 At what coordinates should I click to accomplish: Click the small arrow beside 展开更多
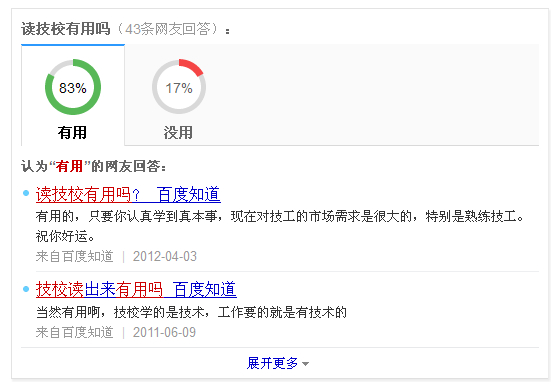(305, 364)
